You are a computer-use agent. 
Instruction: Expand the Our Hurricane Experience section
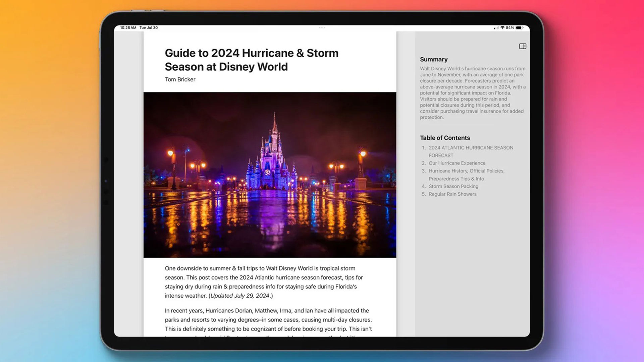coord(457,163)
